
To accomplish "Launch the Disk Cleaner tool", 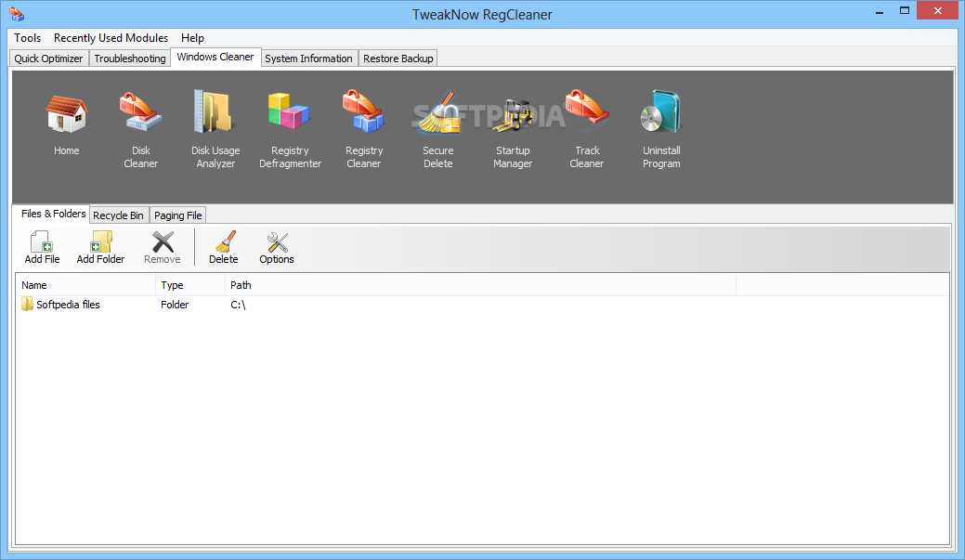I will [141, 112].
